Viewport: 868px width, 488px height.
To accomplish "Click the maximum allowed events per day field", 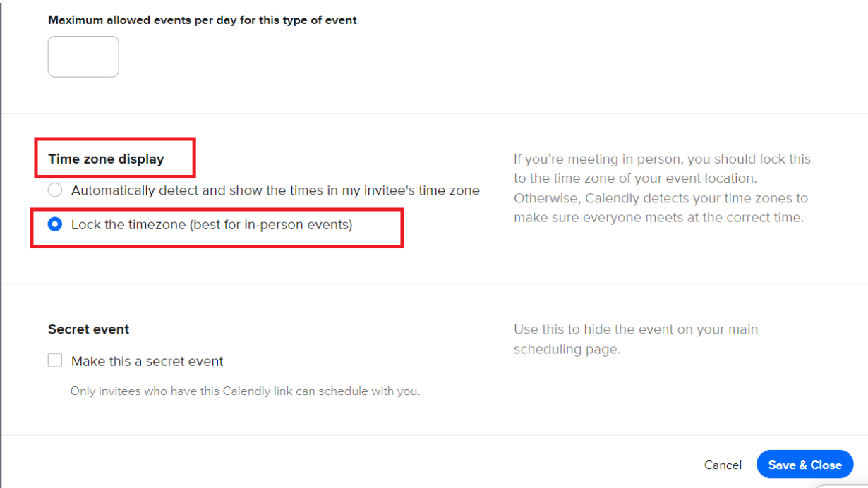I will [83, 56].
